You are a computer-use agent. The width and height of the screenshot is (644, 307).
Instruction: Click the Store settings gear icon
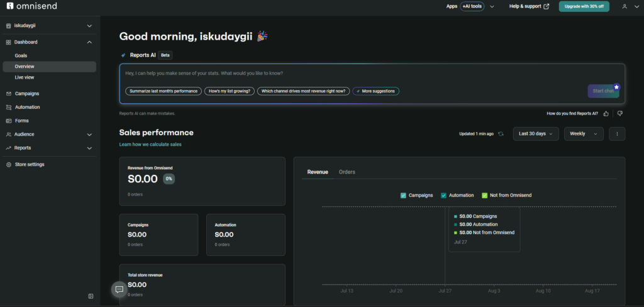point(9,164)
